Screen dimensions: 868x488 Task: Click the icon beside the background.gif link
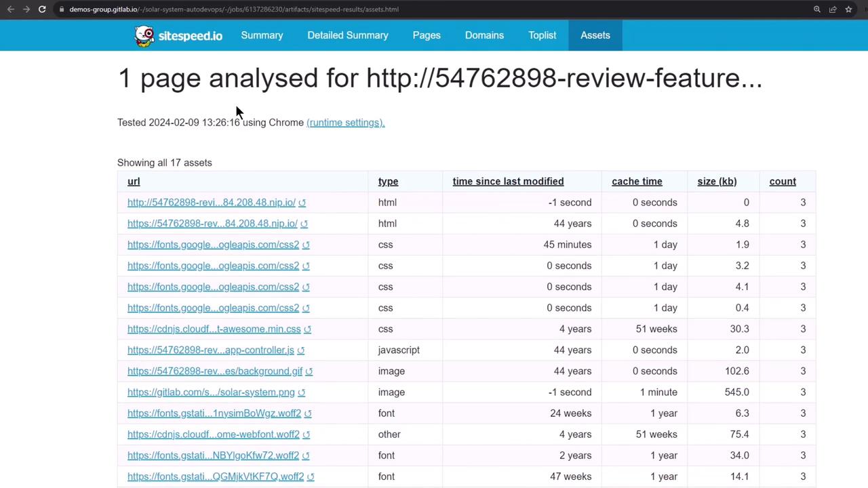pyautogui.click(x=309, y=371)
